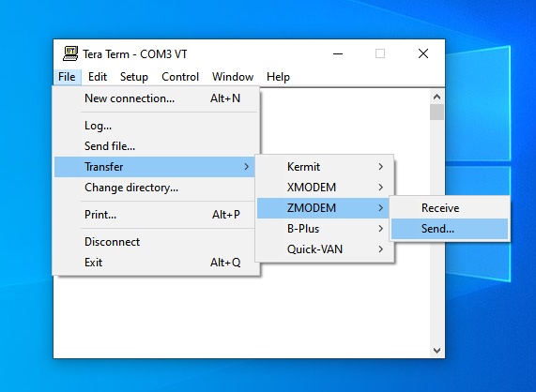
Task: Expand the ZMODEM transfer submenu
Action: (x=323, y=207)
